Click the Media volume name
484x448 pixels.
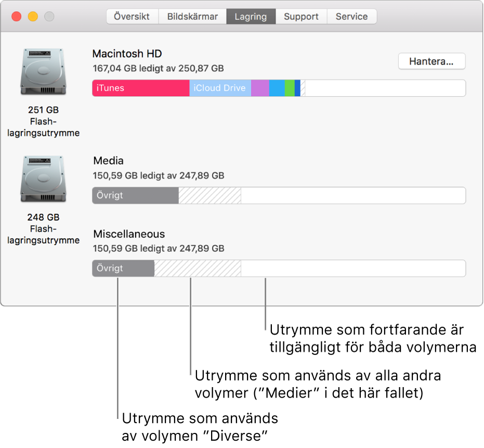pos(108,161)
